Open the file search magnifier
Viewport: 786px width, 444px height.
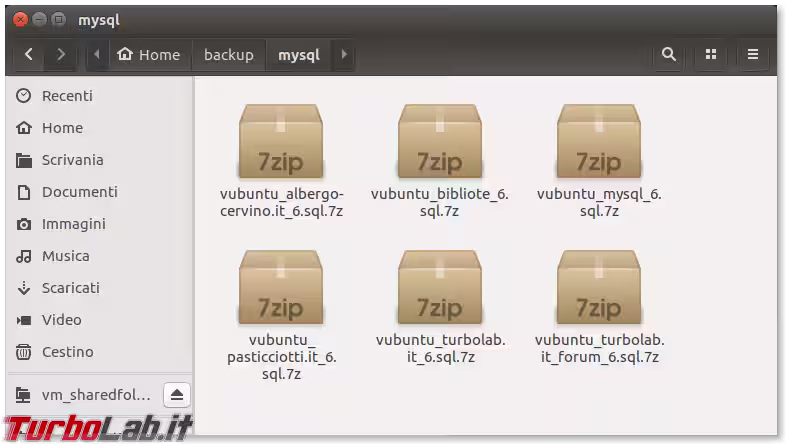coord(669,54)
